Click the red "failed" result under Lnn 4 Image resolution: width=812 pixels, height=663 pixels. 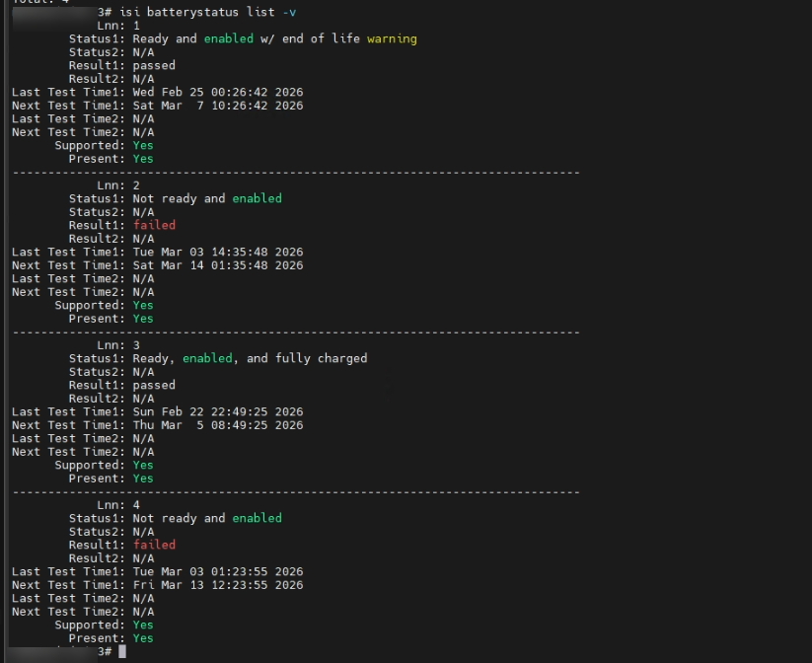point(154,545)
